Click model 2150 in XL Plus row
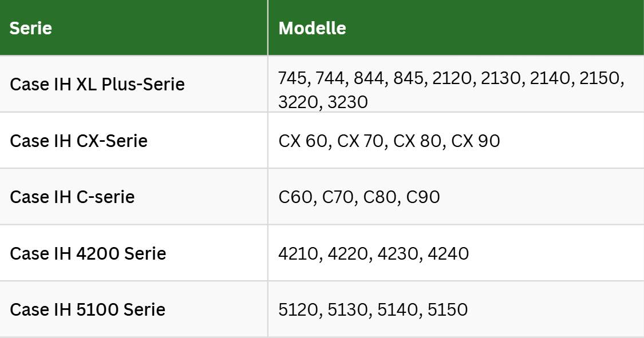644x338 pixels. click(x=599, y=78)
